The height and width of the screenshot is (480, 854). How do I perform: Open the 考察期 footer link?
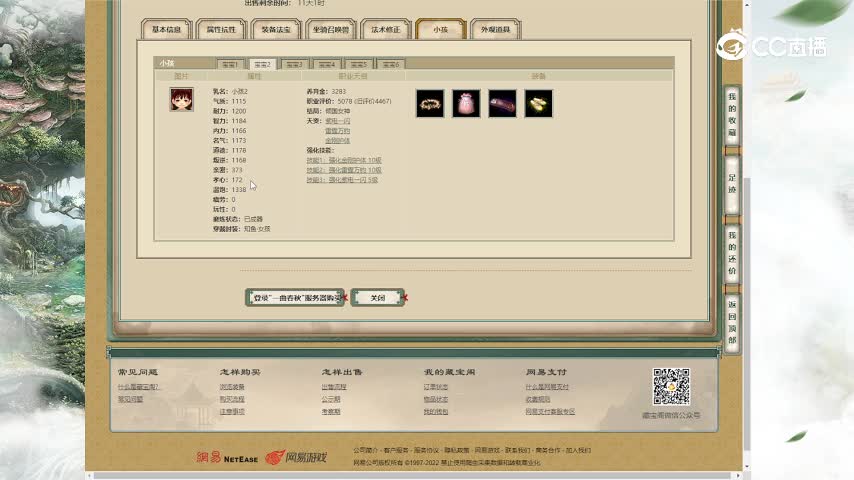(331, 412)
